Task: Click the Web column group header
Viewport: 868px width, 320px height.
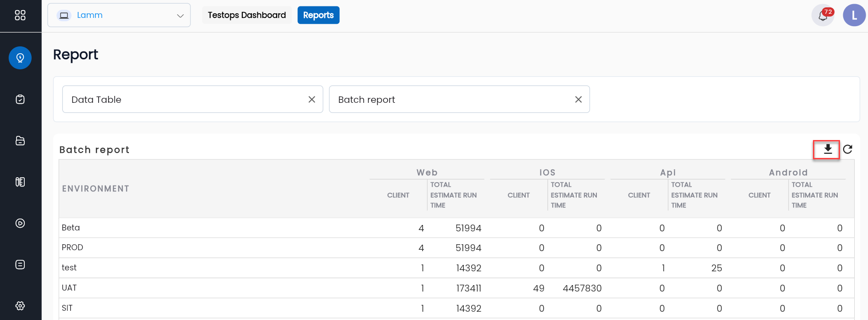Action: (427, 173)
